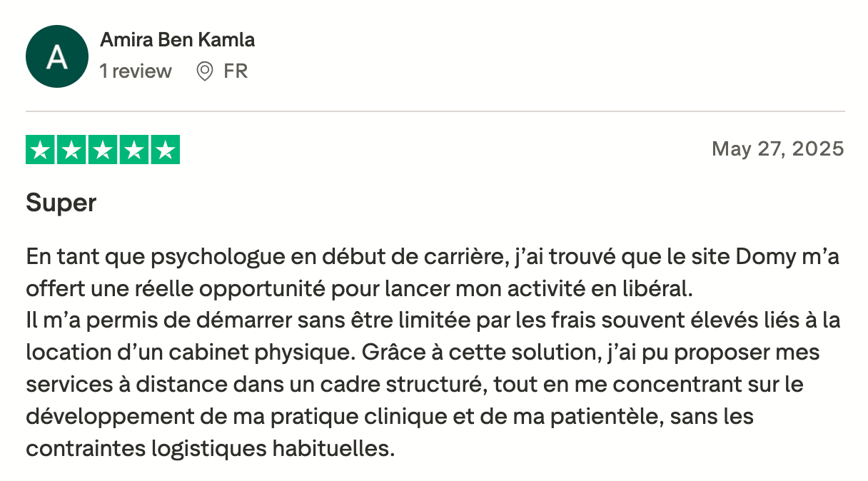Click the "FR" country label
The image size is (868, 481).
coord(236,71)
